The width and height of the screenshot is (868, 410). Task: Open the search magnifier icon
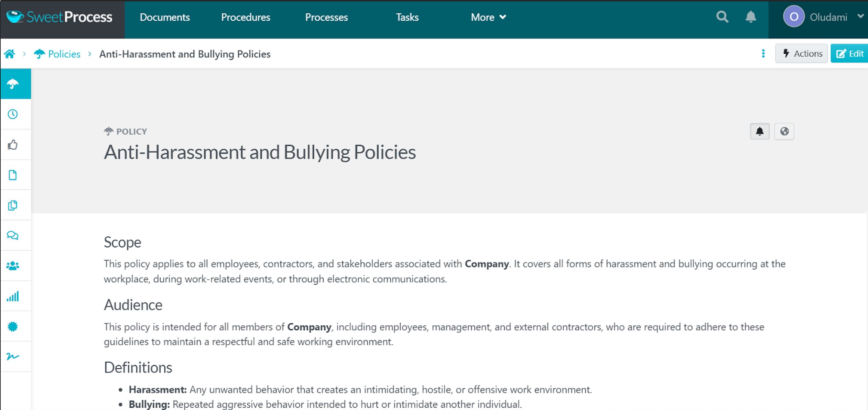(x=722, y=17)
